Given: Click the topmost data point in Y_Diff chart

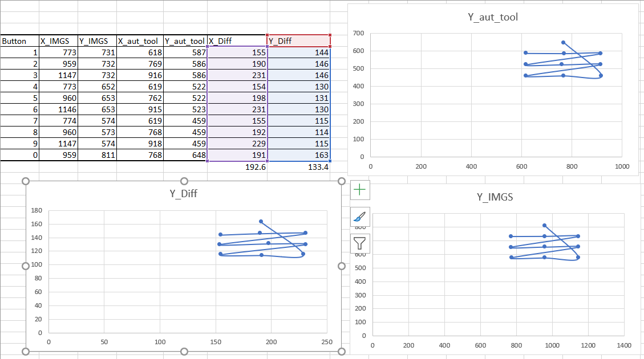Looking at the screenshot, I should tap(261, 221).
